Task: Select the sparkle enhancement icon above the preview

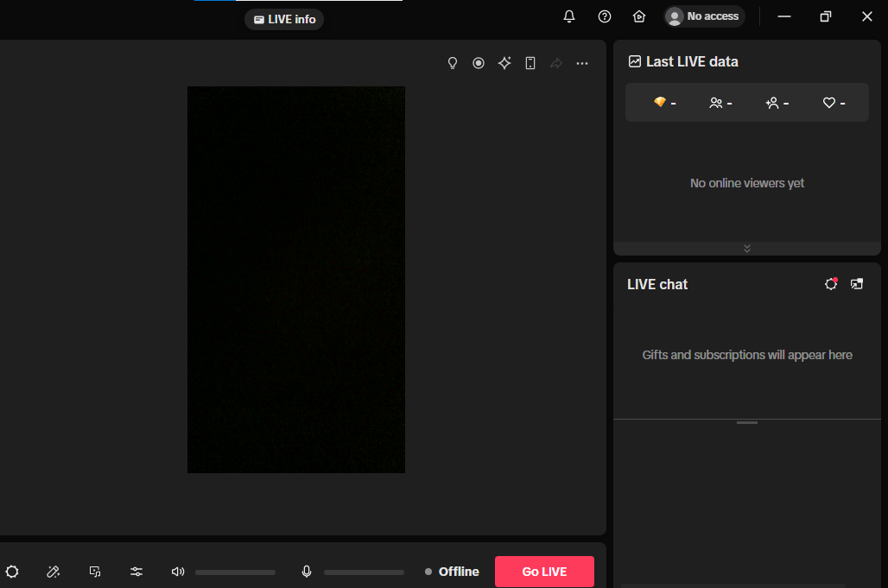Action: pos(504,62)
